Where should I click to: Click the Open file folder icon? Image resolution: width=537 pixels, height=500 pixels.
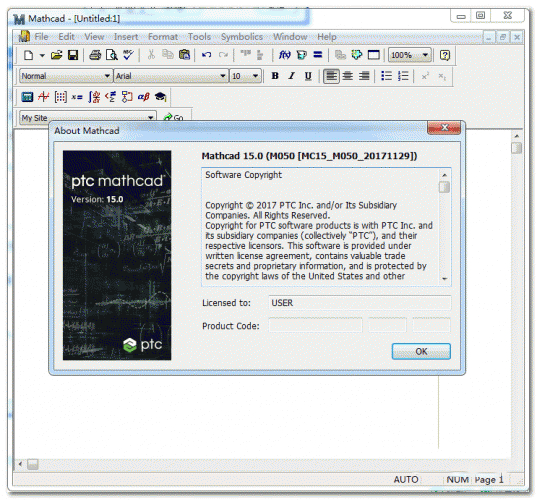pyautogui.click(x=57, y=55)
